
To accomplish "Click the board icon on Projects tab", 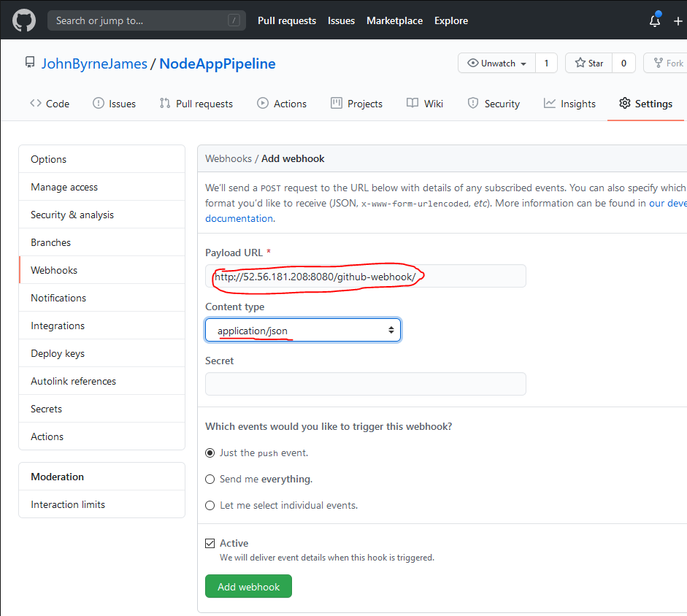I will 336,103.
